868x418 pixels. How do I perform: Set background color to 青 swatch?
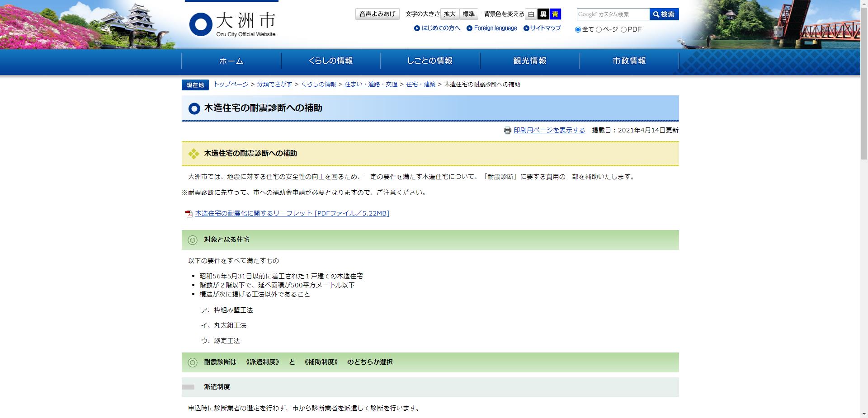tap(555, 14)
